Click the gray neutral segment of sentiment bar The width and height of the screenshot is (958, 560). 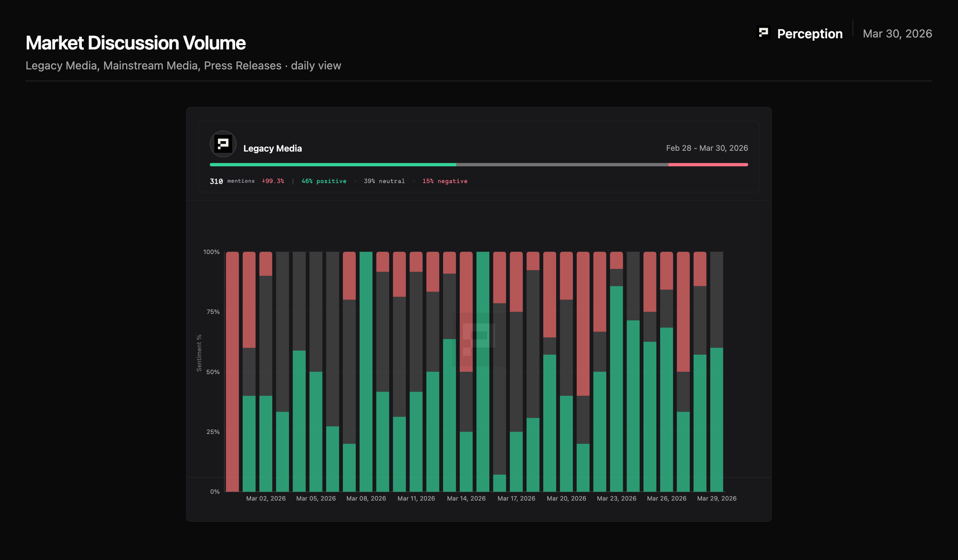tap(562, 165)
